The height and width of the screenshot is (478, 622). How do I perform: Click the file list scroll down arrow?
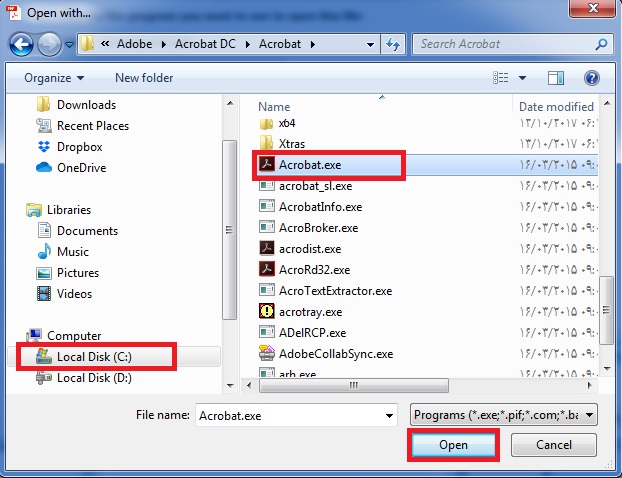pyautogui.click(x=607, y=369)
